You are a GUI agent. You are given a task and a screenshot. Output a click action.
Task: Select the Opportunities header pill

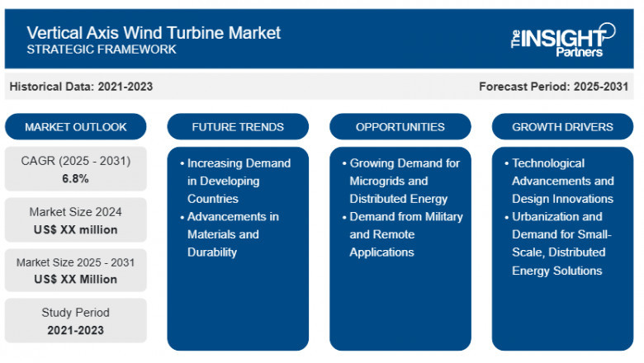400,127
